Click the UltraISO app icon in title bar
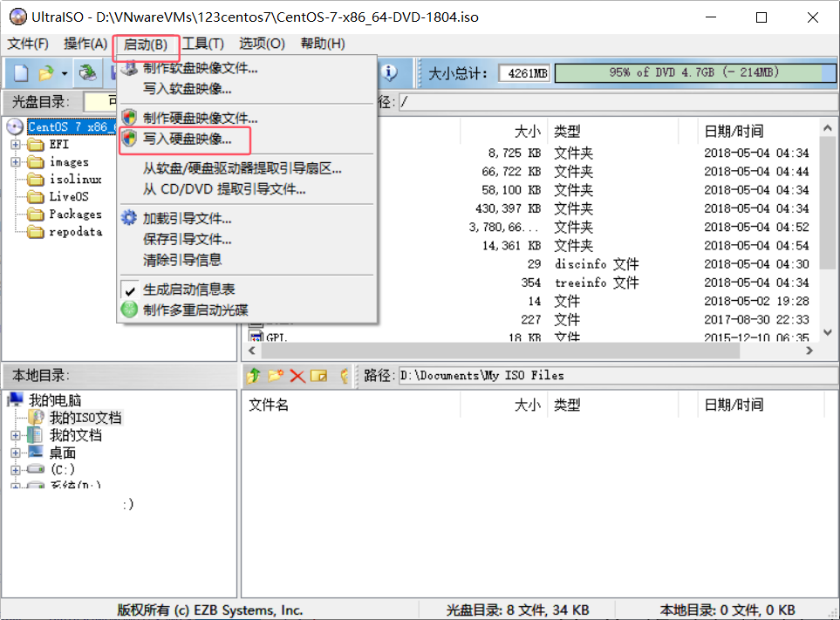The image size is (840, 620). coord(17,17)
